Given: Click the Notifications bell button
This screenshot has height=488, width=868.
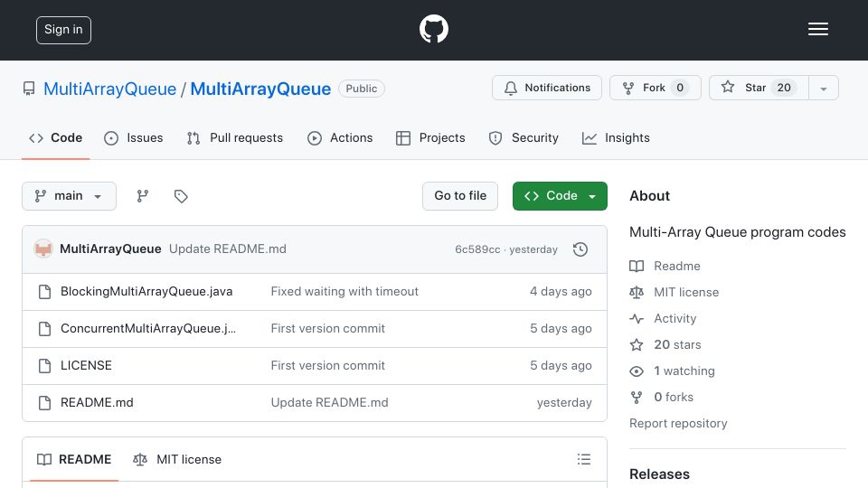Looking at the screenshot, I should pyautogui.click(x=546, y=88).
